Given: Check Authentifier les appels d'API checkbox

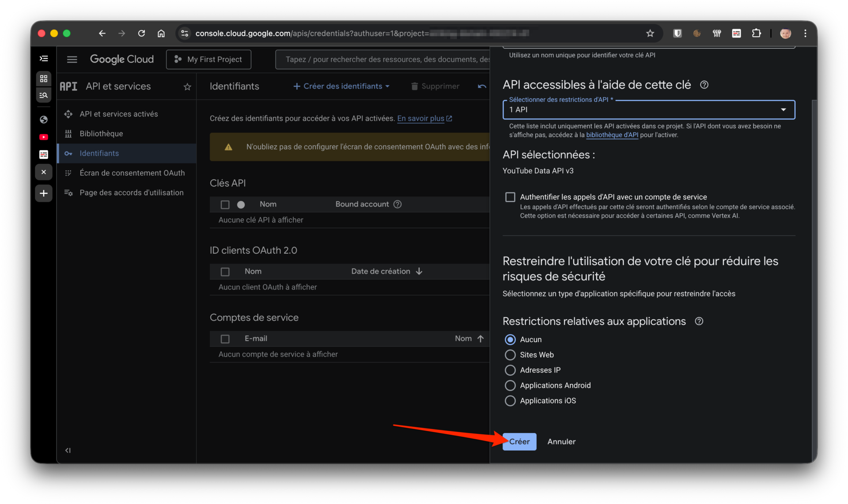Looking at the screenshot, I should 510,197.
